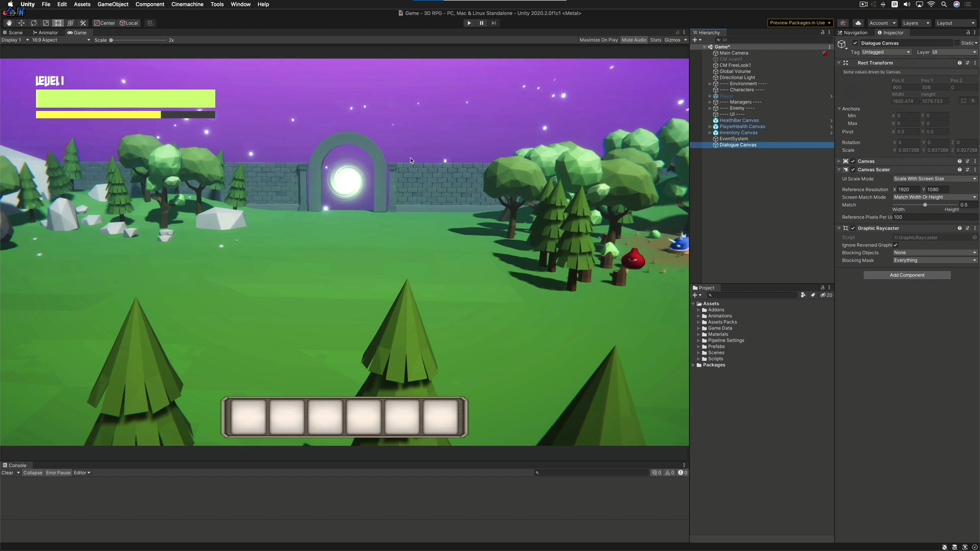Open the Custom Editor Tools icon
The height and width of the screenshot is (551, 980).
coord(83,23)
